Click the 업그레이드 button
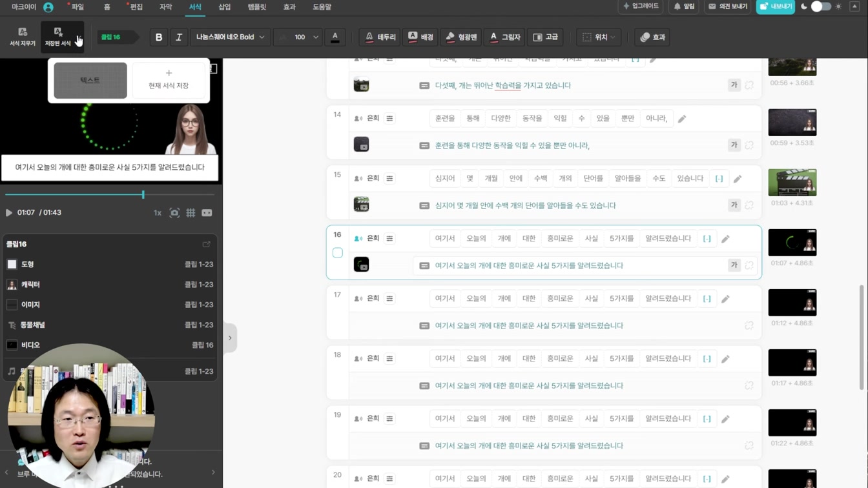Image resolution: width=868 pixels, height=488 pixels. point(641,6)
